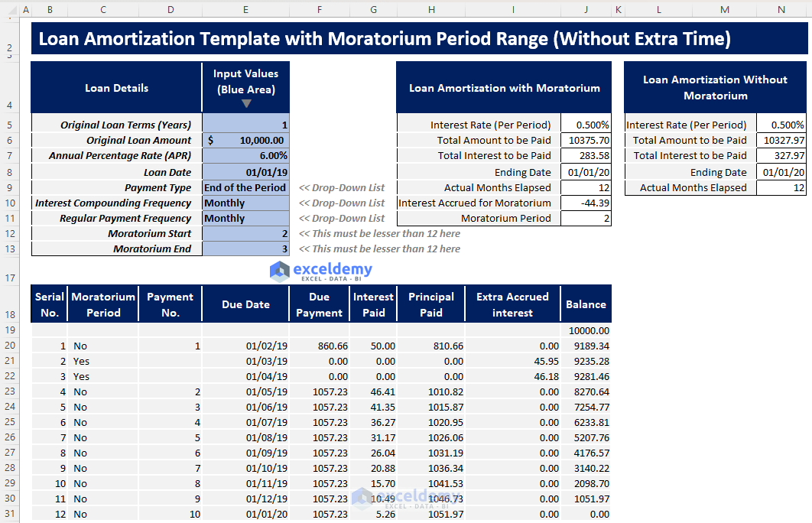This screenshot has width=812, height=523.
Task: Click the Ending Date 01/01/20 in Without Moratorium
Action: [x=781, y=172]
